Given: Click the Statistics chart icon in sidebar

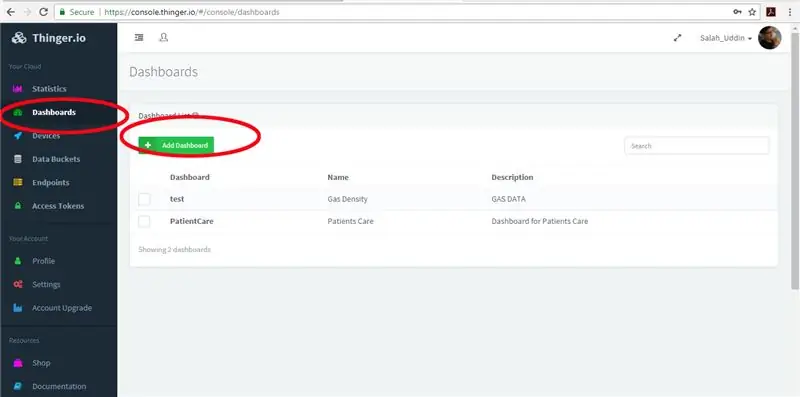Looking at the screenshot, I should [x=17, y=89].
